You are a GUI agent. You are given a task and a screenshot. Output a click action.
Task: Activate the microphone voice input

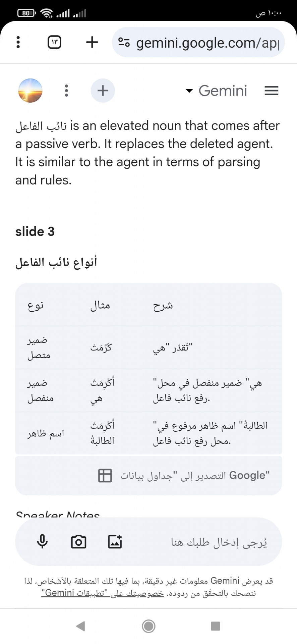(x=42, y=542)
